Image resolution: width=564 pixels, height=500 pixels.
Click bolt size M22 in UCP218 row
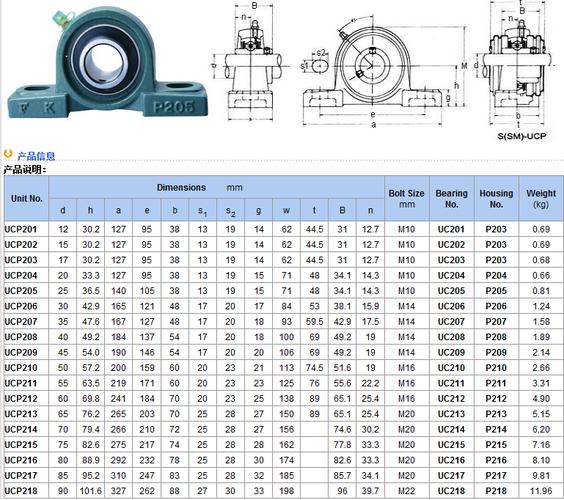(406, 491)
